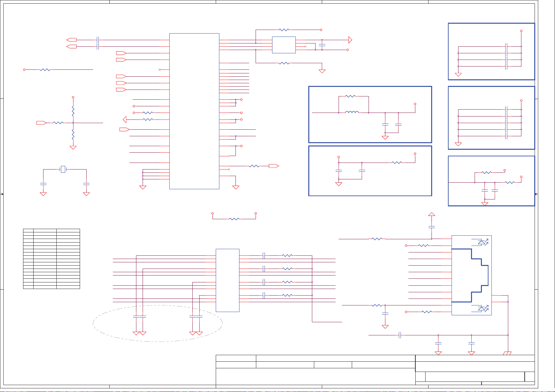Select the left-pointing triangle port left of main IC

[125, 119]
